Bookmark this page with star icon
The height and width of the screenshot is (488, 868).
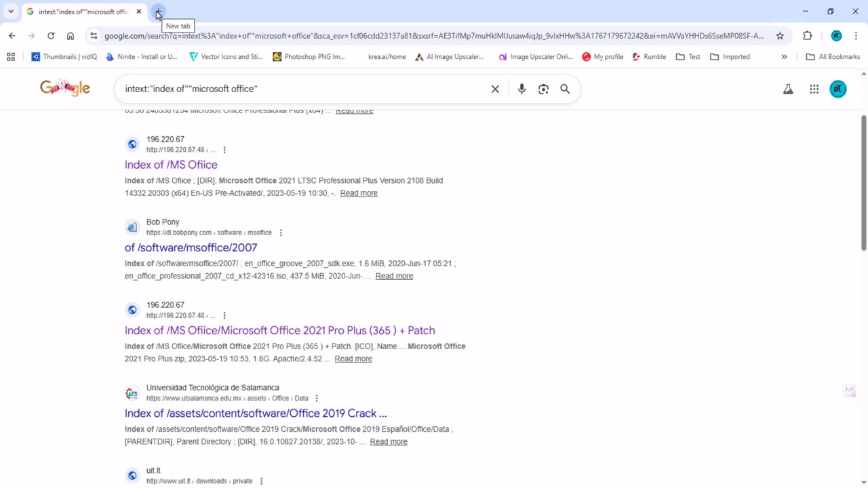pos(780,36)
